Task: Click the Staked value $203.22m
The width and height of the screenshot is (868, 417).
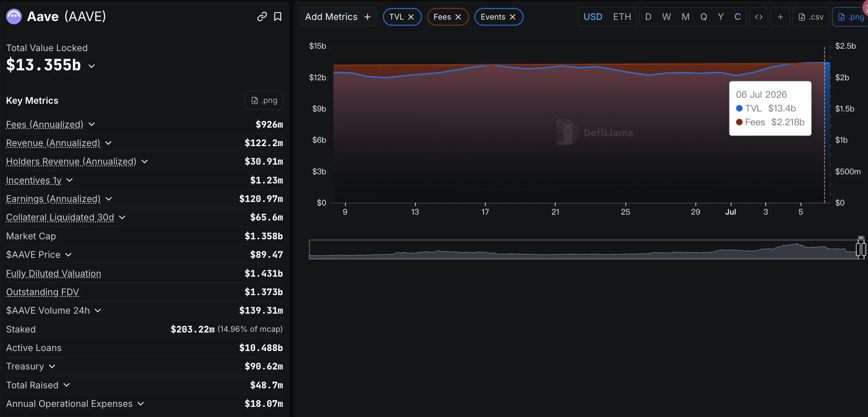Action: point(193,330)
